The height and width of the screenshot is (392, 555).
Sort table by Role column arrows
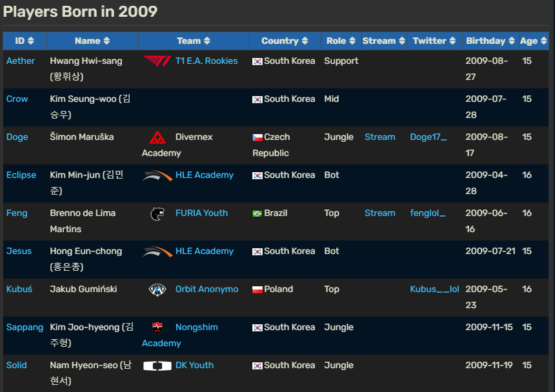352,41
